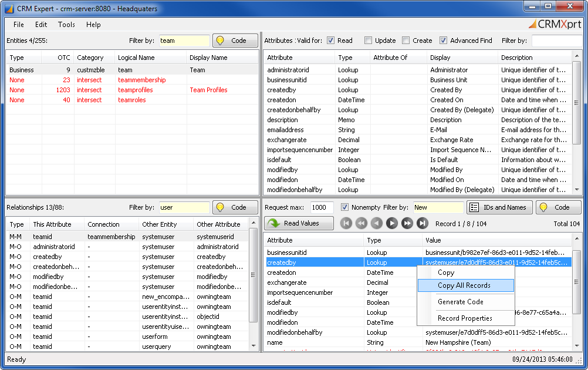The height and width of the screenshot is (370, 588).
Task: Click the status bar date and time
Action: (542, 359)
